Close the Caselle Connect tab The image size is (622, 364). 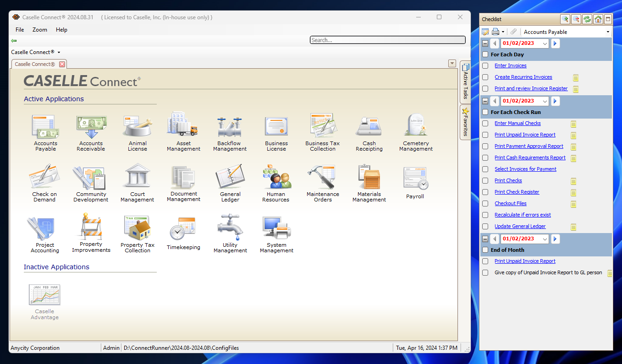(x=62, y=64)
